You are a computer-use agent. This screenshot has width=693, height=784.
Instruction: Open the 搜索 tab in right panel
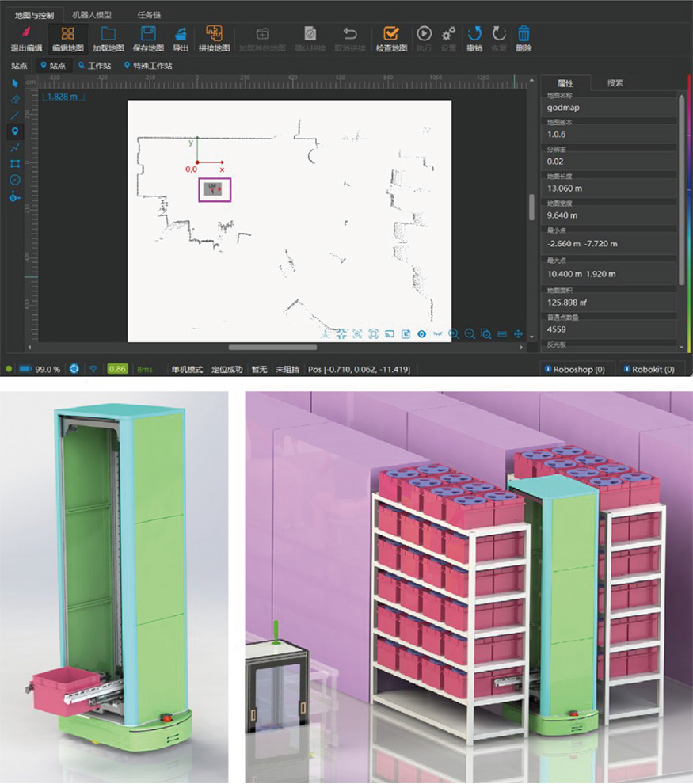[615, 82]
